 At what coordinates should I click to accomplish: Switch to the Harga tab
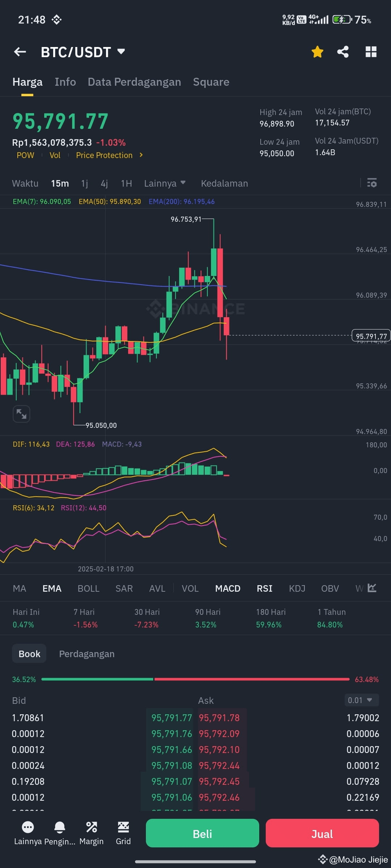tap(28, 82)
